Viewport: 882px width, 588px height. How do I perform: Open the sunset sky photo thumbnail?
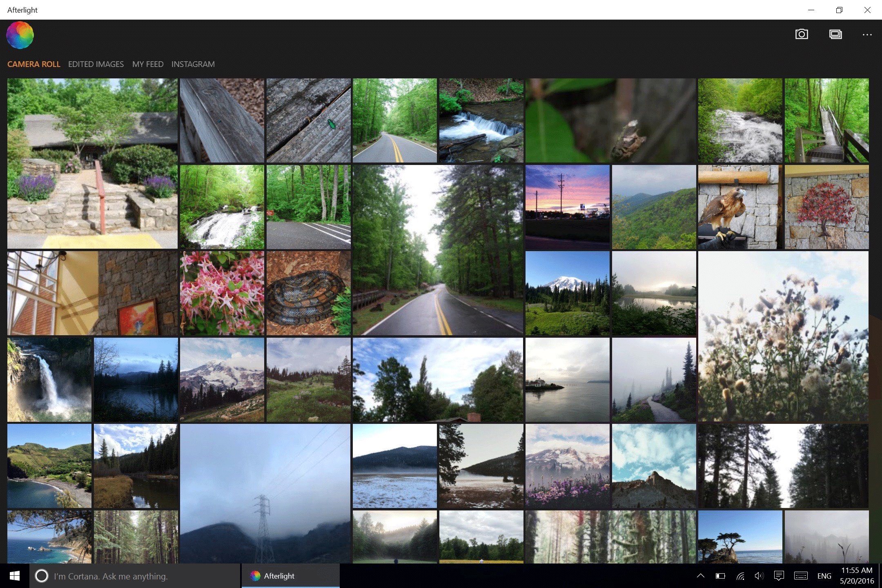(567, 207)
